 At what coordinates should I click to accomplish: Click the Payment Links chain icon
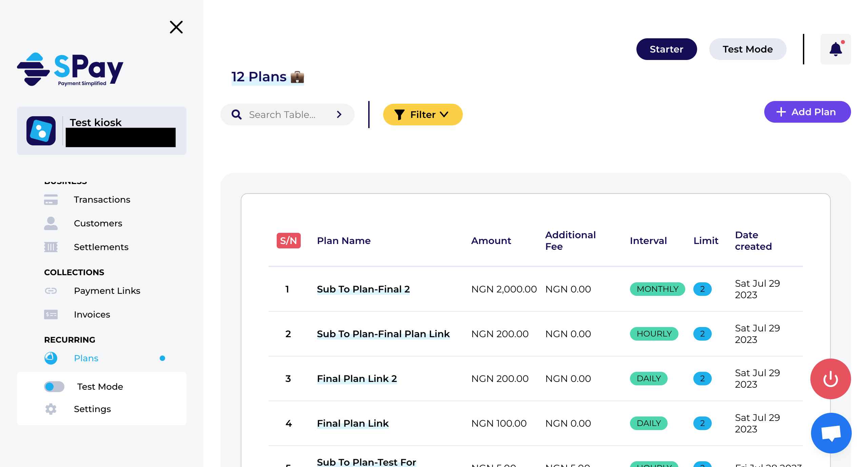[x=51, y=291]
